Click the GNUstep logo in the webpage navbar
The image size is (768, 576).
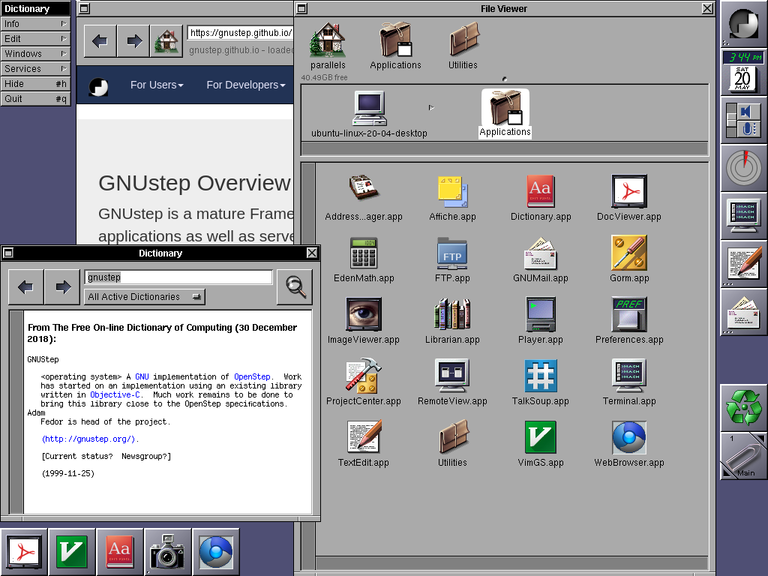pos(98,86)
